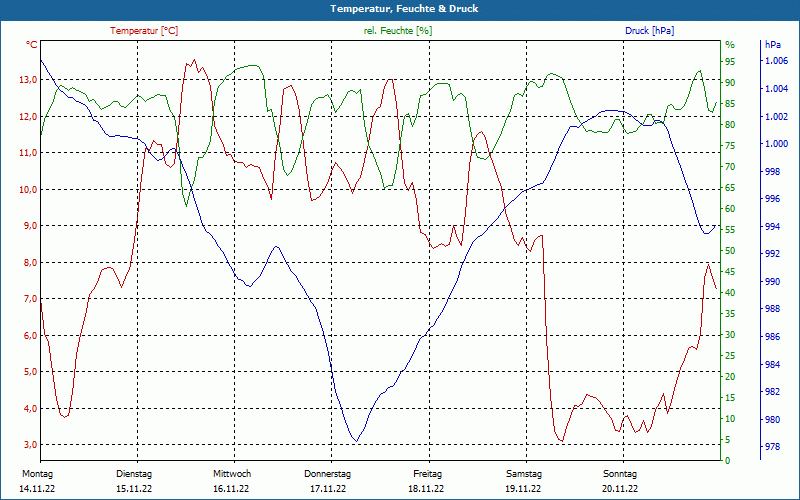Image resolution: width=800 pixels, height=500 pixels.
Task: Click the "Samstag" day label
Action: coord(524,474)
